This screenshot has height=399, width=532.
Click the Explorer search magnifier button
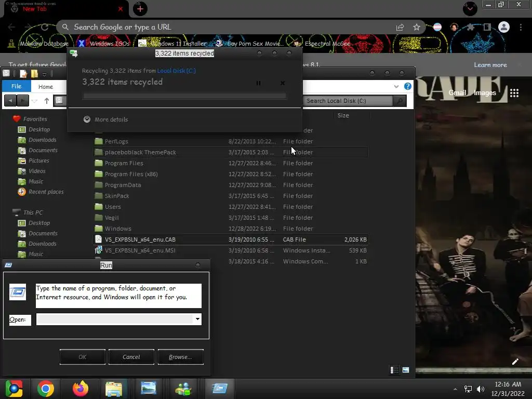[x=400, y=101]
